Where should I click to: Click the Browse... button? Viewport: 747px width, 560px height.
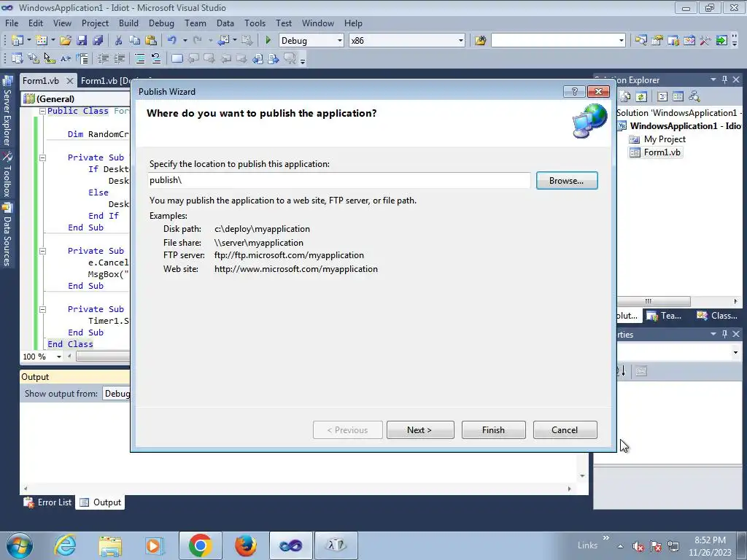click(x=566, y=181)
